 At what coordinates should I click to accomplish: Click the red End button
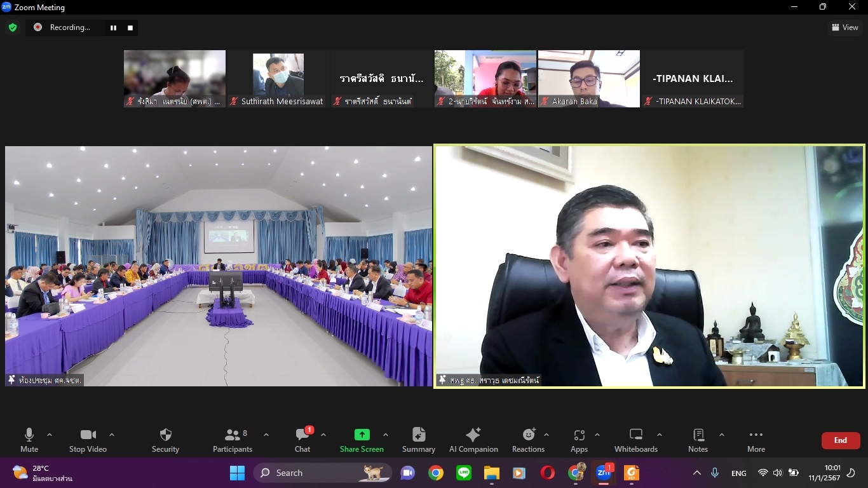tap(840, 440)
